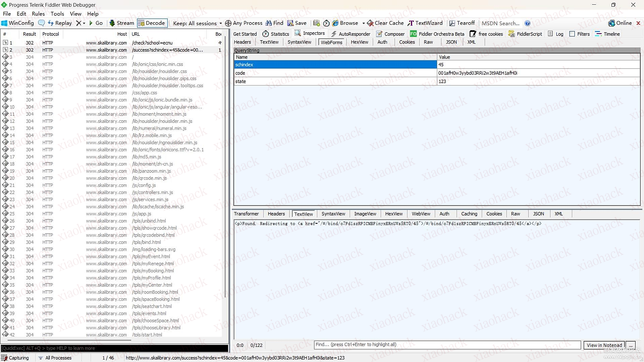This screenshot has width=644, height=362.
Task: Click the Clear Cache button
Action: [x=385, y=23]
